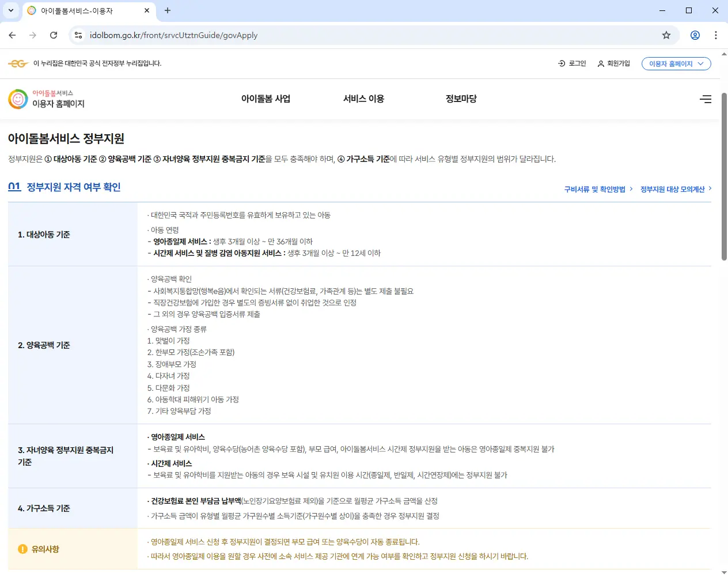Open the browser profile icon
The height and width of the screenshot is (577, 728).
tap(695, 35)
